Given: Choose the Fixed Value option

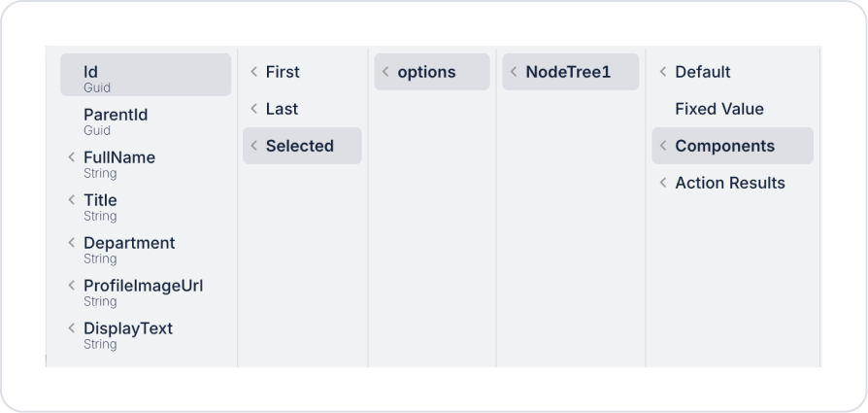Looking at the screenshot, I should 719,109.
